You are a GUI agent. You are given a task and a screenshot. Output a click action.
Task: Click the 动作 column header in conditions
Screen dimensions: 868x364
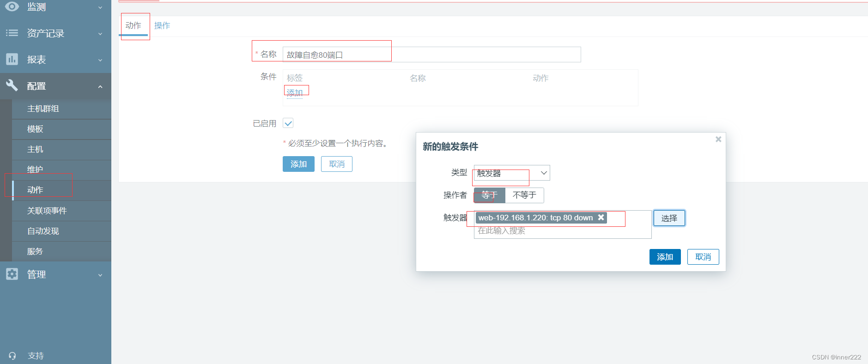click(540, 78)
